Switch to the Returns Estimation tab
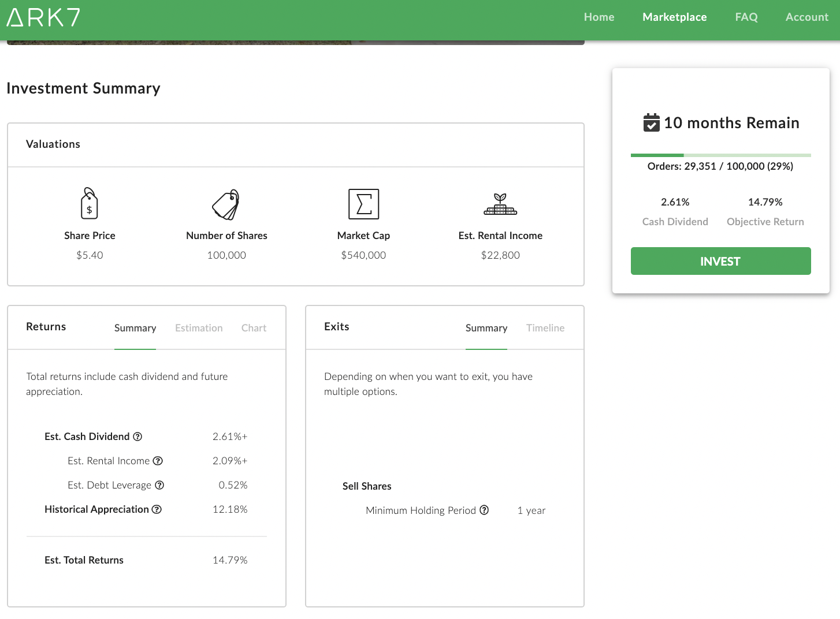Viewport: 840px width, 619px height. (199, 328)
